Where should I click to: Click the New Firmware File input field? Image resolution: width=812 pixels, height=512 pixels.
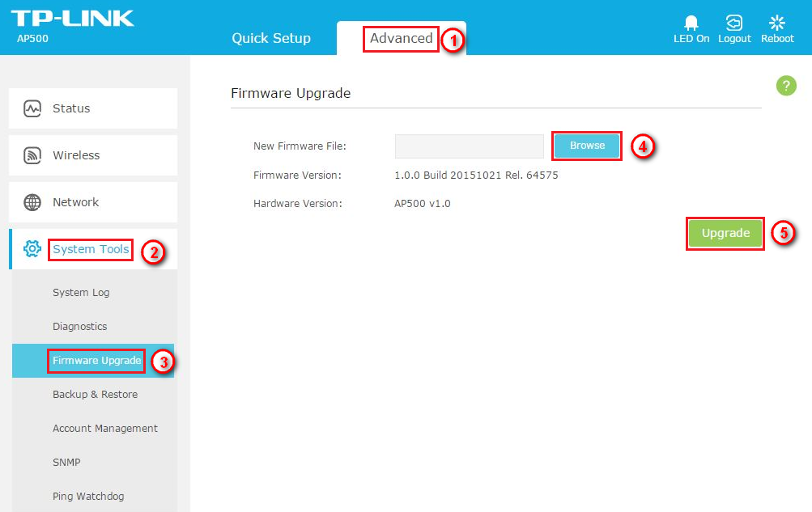click(470, 146)
